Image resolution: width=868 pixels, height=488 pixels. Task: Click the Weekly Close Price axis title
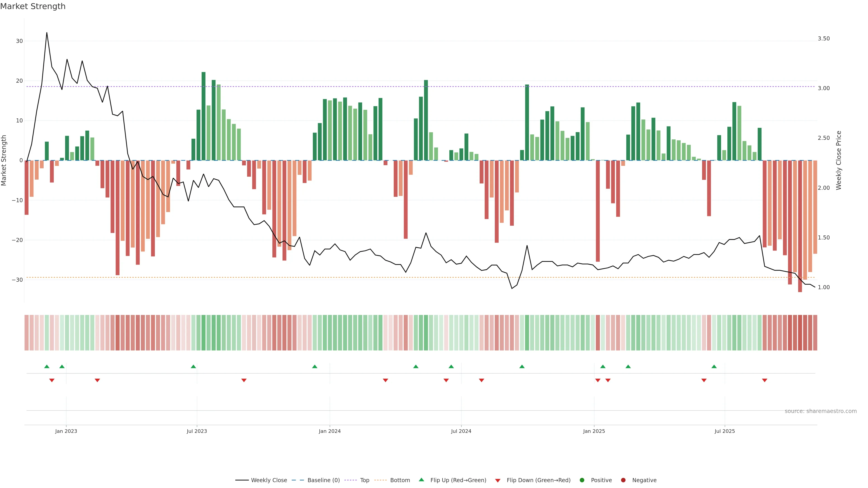(x=839, y=160)
